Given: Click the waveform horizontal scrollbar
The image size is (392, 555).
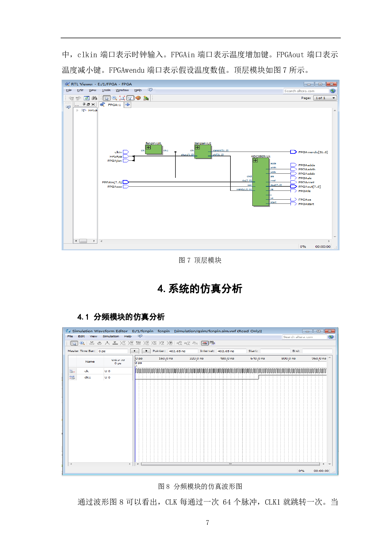Looking at the screenshot, I should tap(230, 464).
